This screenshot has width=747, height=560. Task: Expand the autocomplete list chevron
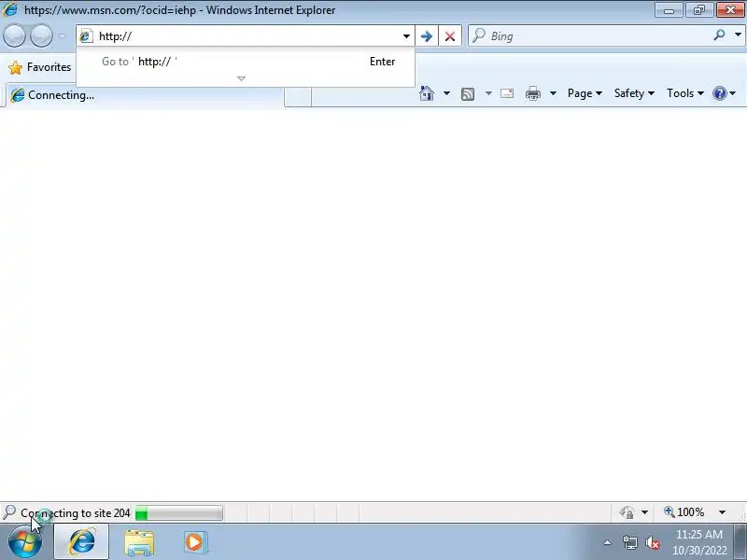[241, 78]
